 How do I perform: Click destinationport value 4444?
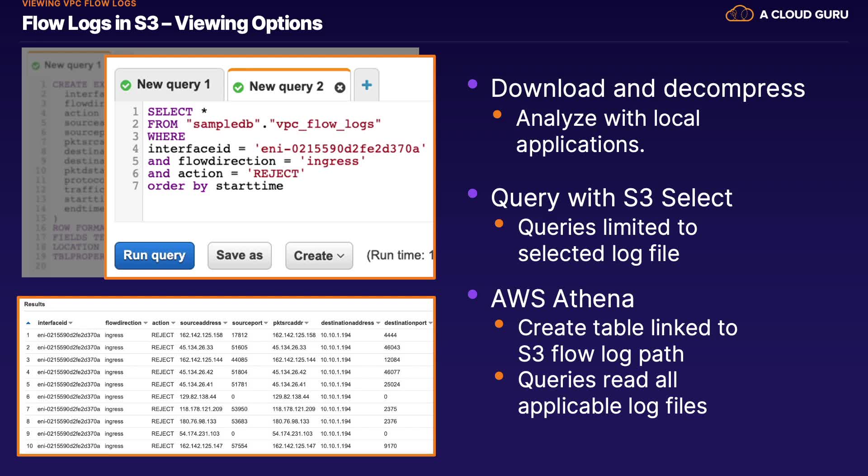(390, 335)
